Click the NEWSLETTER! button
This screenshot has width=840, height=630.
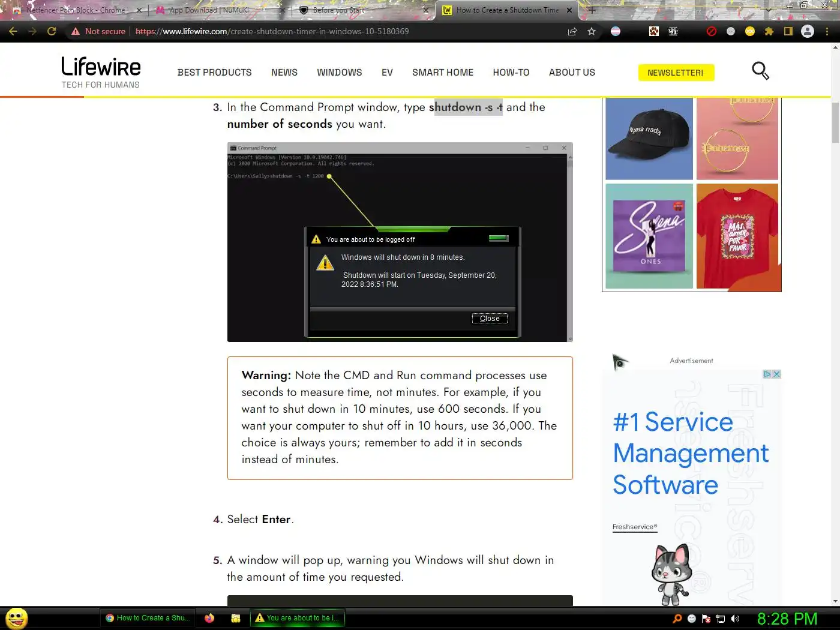point(676,73)
